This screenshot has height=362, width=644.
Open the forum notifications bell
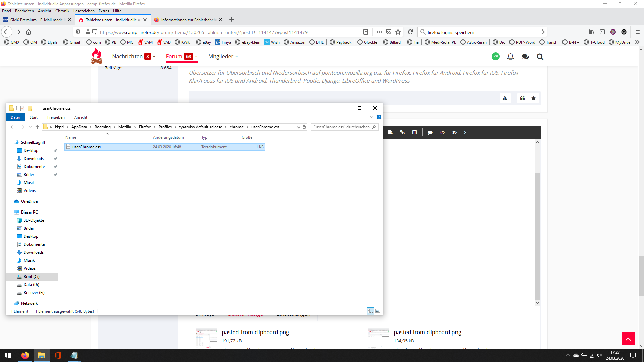click(x=510, y=57)
